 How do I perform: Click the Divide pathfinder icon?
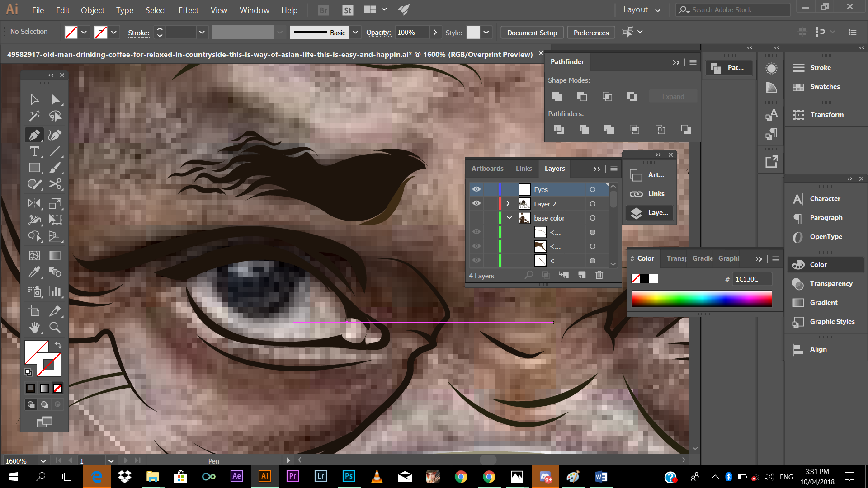[559, 130]
